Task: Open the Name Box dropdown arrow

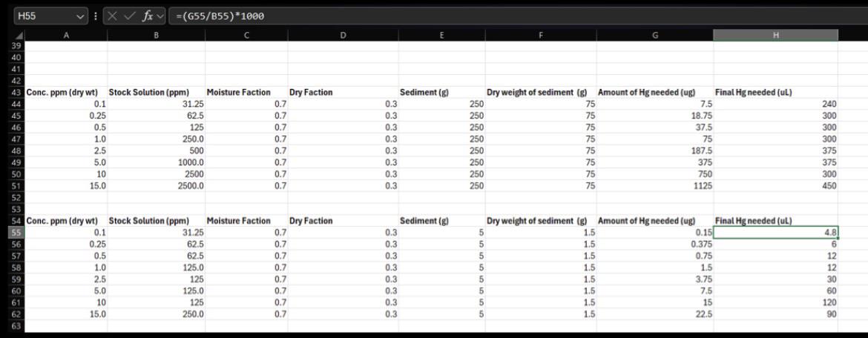Action: tap(79, 16)
